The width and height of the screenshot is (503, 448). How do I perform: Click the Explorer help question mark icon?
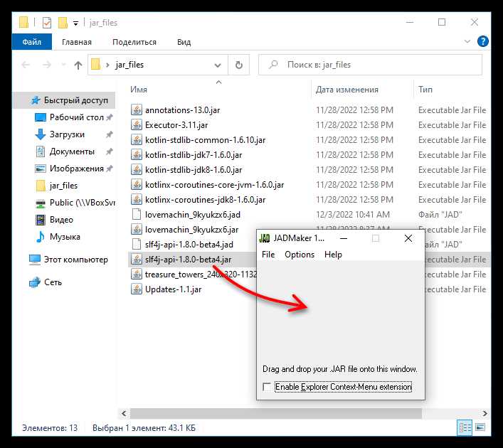(483, 41)
